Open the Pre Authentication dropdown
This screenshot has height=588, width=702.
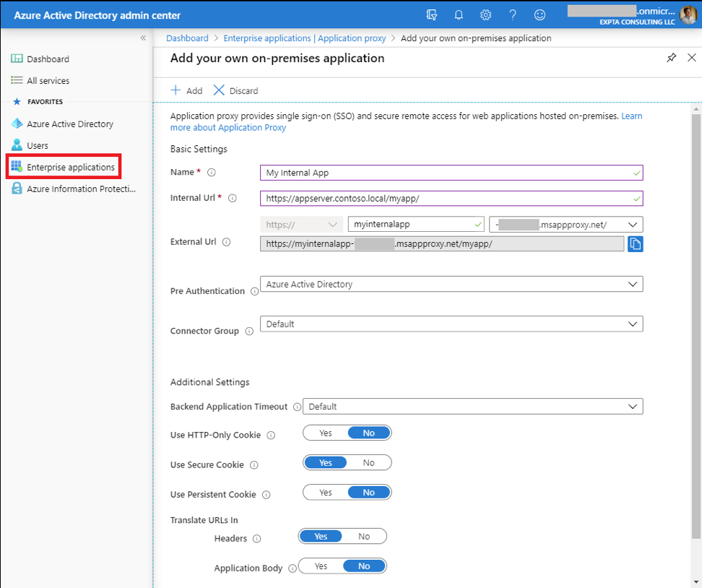(x=633, y=284)
